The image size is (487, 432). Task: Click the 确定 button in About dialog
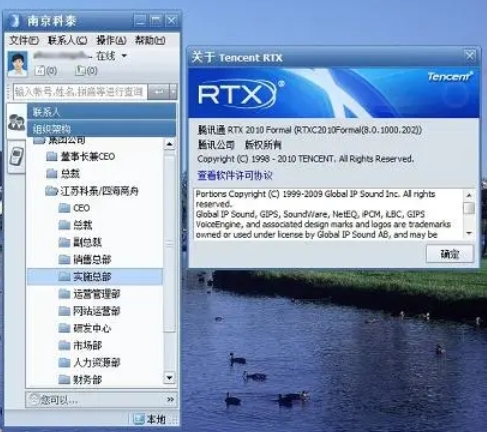(450, 254)
